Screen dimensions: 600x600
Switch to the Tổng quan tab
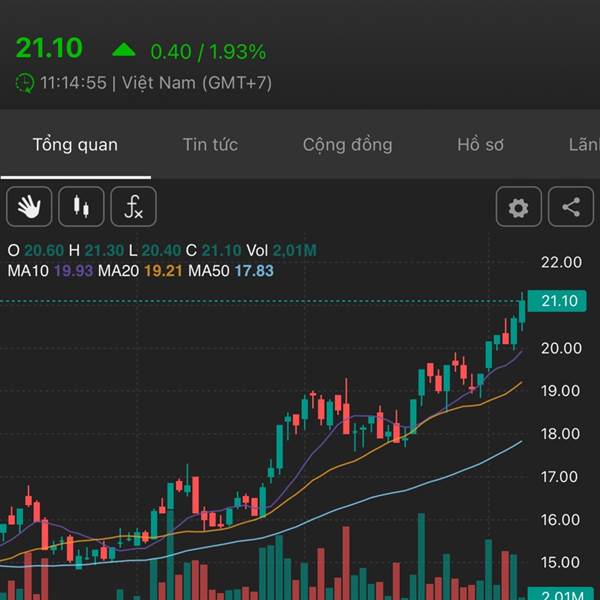coord(75,145)
